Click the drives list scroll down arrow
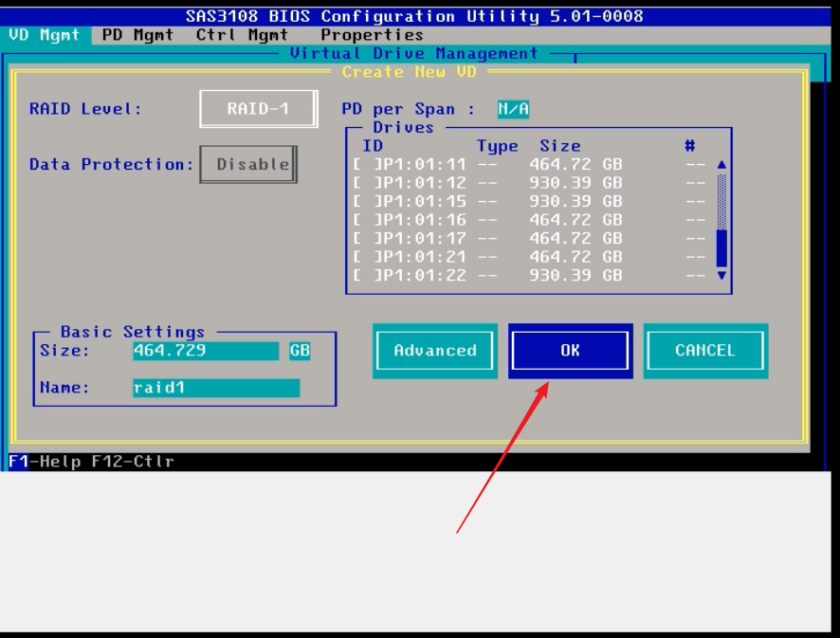 (x=721, y=275)
